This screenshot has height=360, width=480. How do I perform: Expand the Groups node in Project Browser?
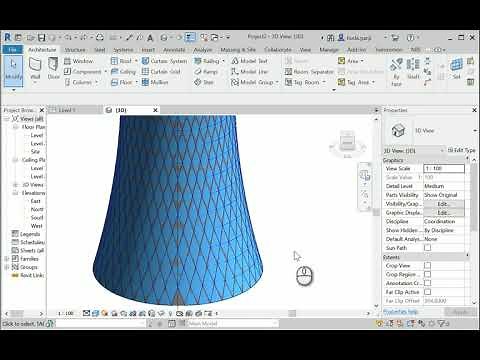(x=7, y=267)
